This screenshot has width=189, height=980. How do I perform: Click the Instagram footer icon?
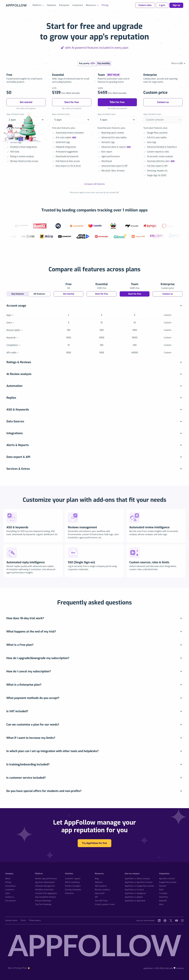click(182, 920)
